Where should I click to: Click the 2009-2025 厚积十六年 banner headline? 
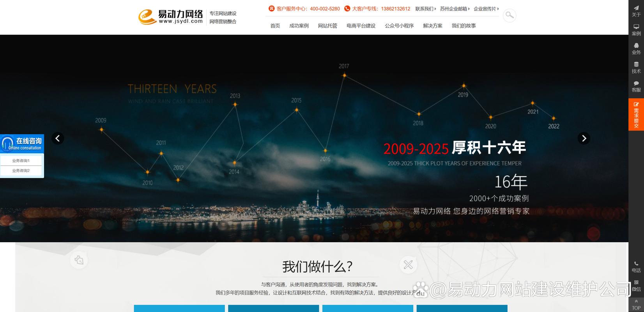tap(455, 148)
